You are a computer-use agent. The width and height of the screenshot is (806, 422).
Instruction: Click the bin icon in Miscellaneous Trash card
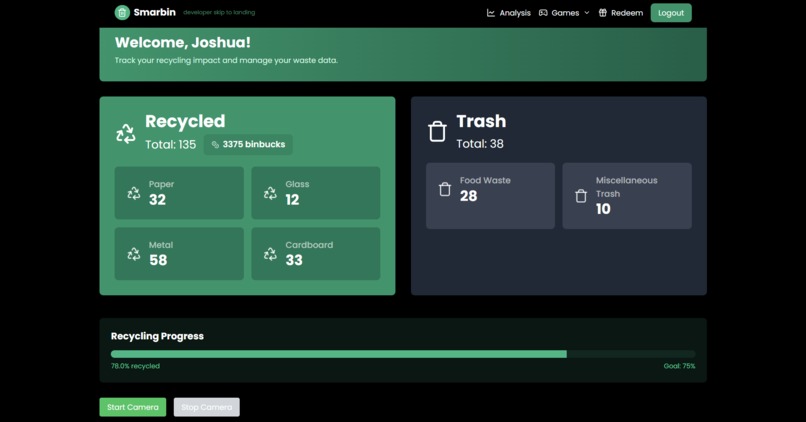581,196
